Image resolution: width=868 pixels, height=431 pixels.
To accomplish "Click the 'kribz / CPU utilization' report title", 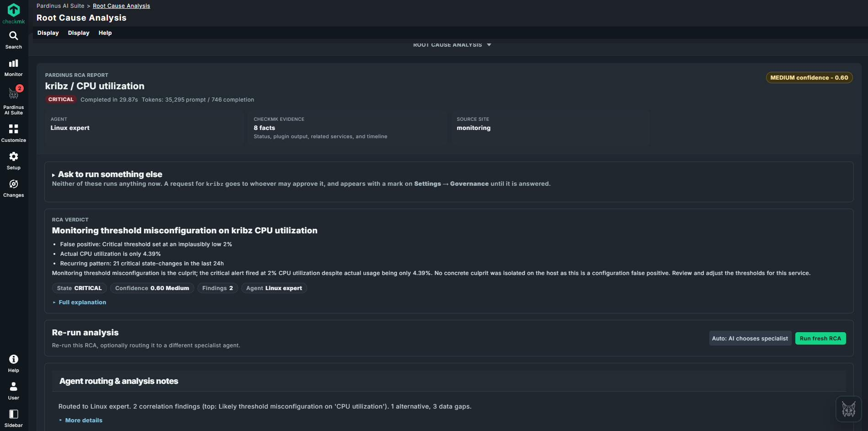I will (x=95, y=86).
